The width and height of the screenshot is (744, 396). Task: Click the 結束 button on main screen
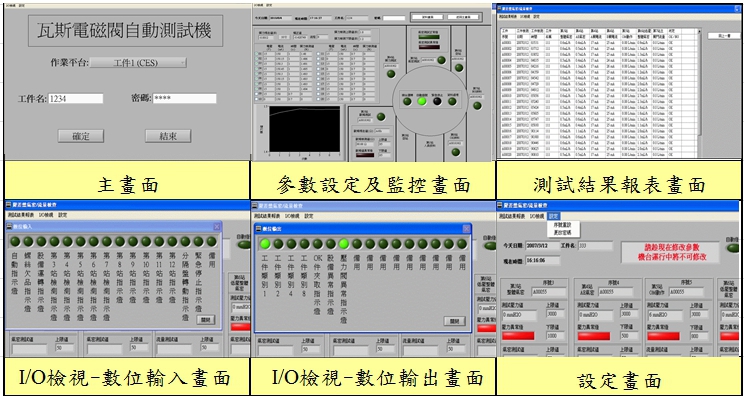(168, 136)
